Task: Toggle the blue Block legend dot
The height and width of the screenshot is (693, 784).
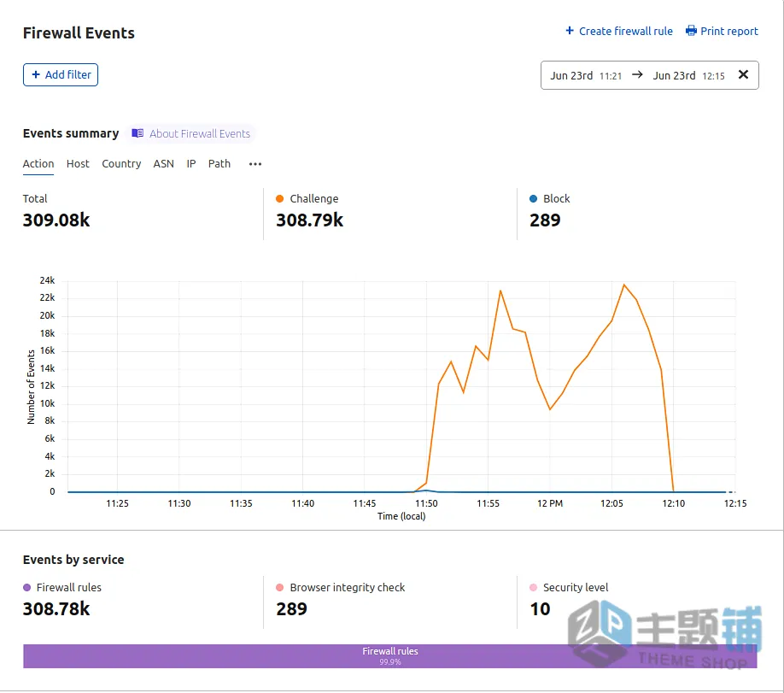Action: tap(534, 198)
